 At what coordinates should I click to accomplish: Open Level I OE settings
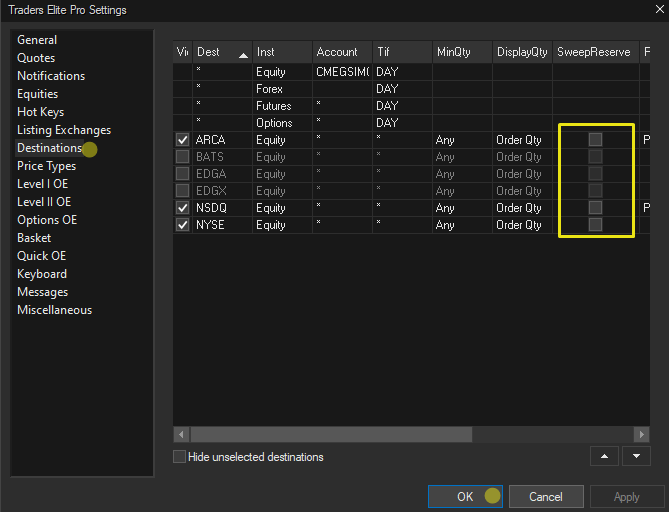pyautogui.click(x=42, y=184)
